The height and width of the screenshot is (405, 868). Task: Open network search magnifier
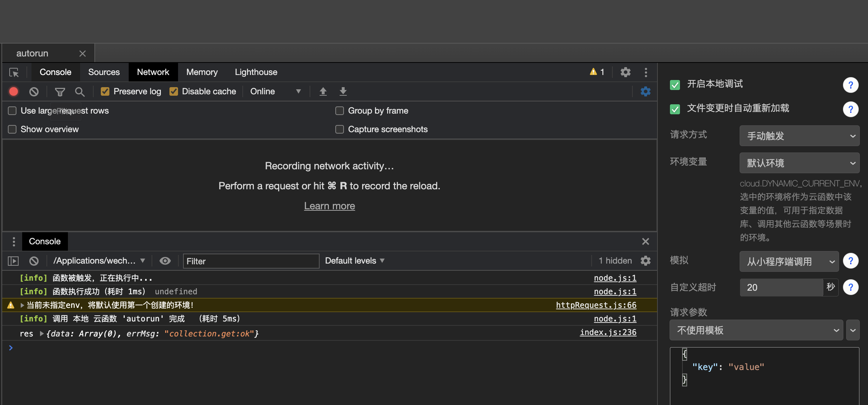[x=80, y=92]
